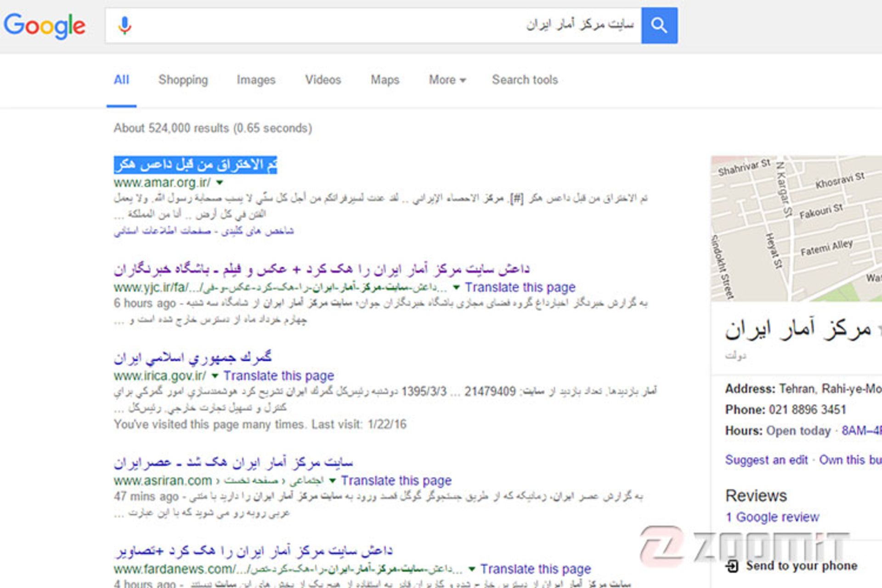882x588 pixels.
Task: Expand dropdown arrow beside yjc.ir URL
Action: pyautogui.click(x=456, y=288)
